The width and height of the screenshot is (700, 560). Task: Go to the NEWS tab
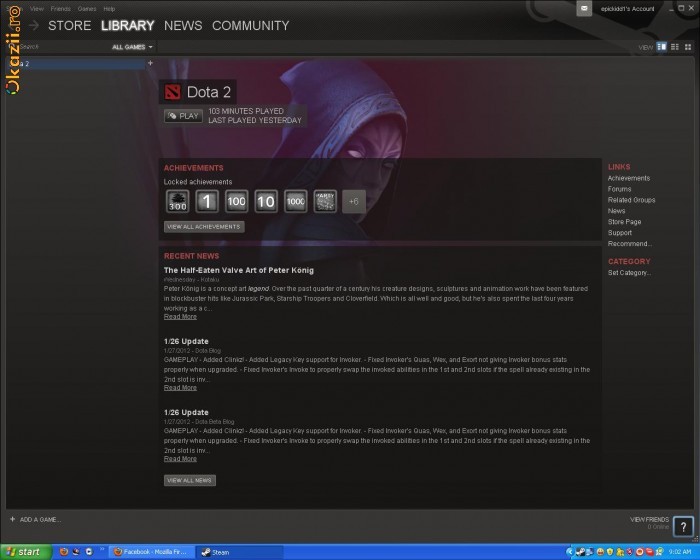click(183, 25)
